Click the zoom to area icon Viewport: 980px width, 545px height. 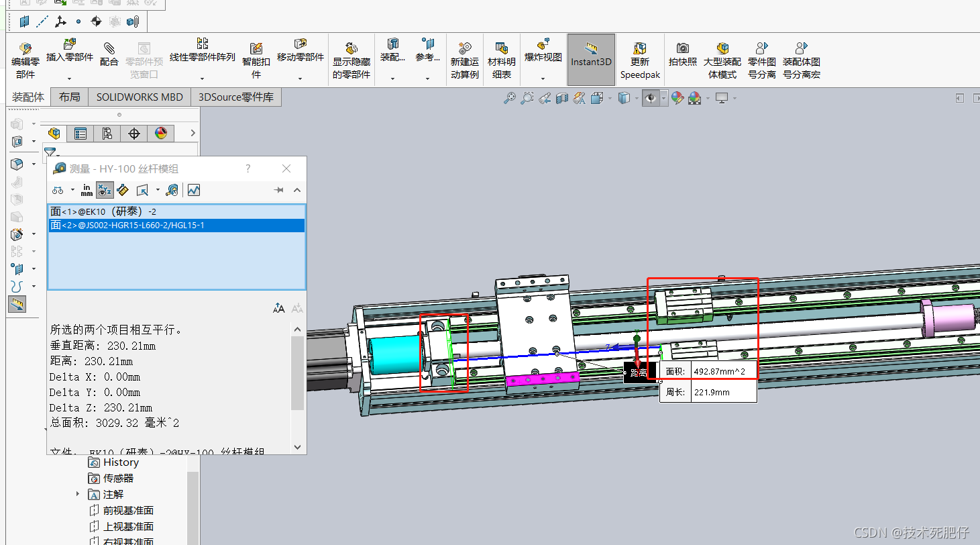point(527,98)
